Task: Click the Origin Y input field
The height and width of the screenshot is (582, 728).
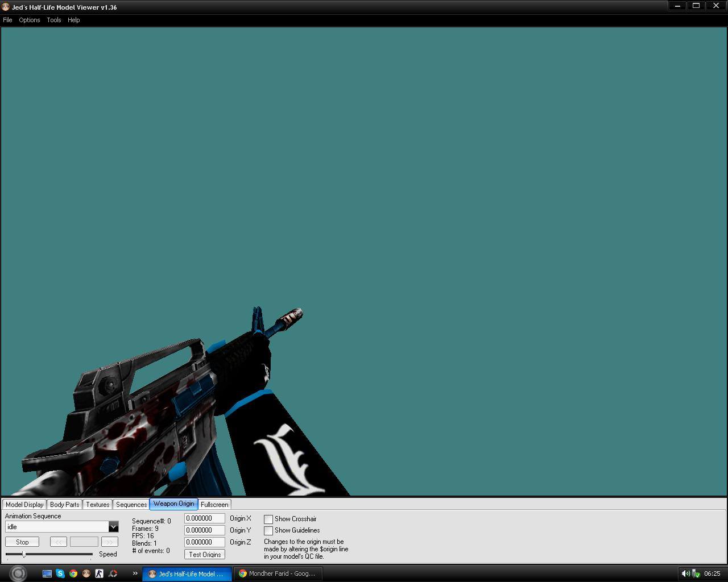Action: [205, 530]
